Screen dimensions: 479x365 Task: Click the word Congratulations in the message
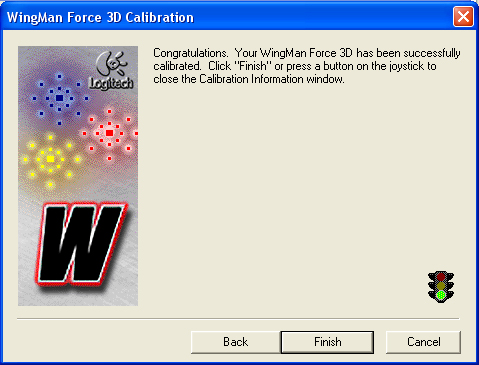[x=191, y=53]
